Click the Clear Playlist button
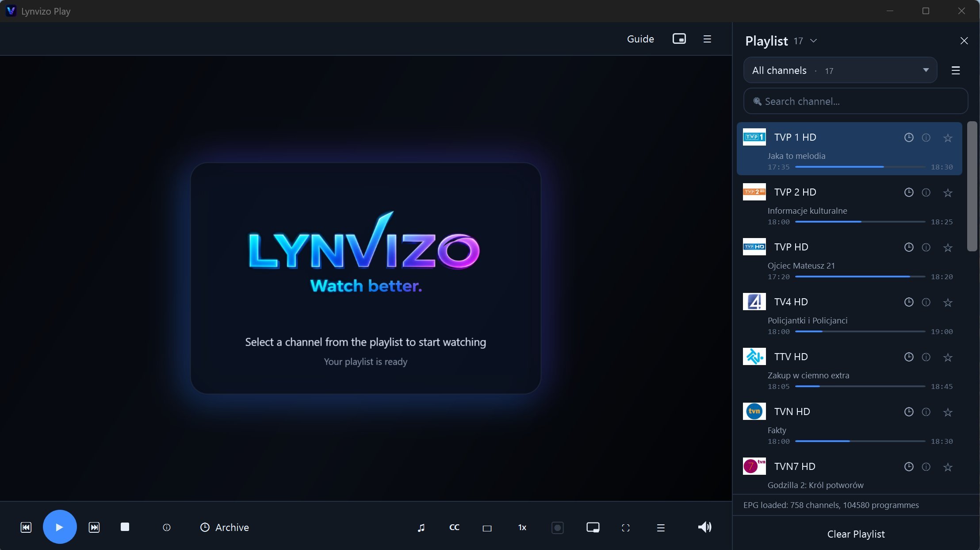The width and height of the screenshot is (980, 550). point(856,534)
